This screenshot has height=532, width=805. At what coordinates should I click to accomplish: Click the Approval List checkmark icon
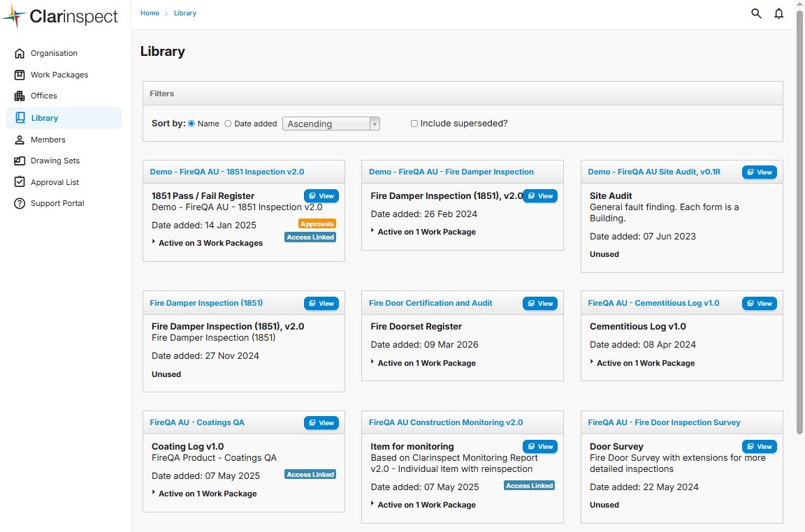(20, 182)
